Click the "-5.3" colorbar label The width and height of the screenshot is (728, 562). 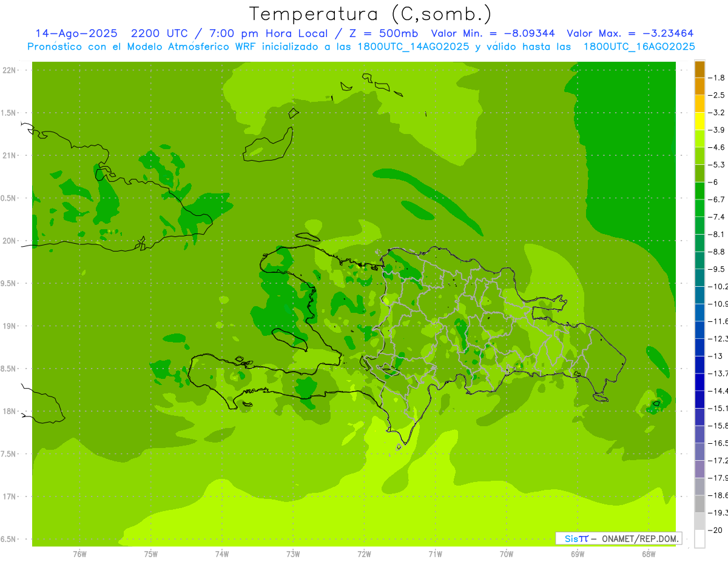[716, 164]
